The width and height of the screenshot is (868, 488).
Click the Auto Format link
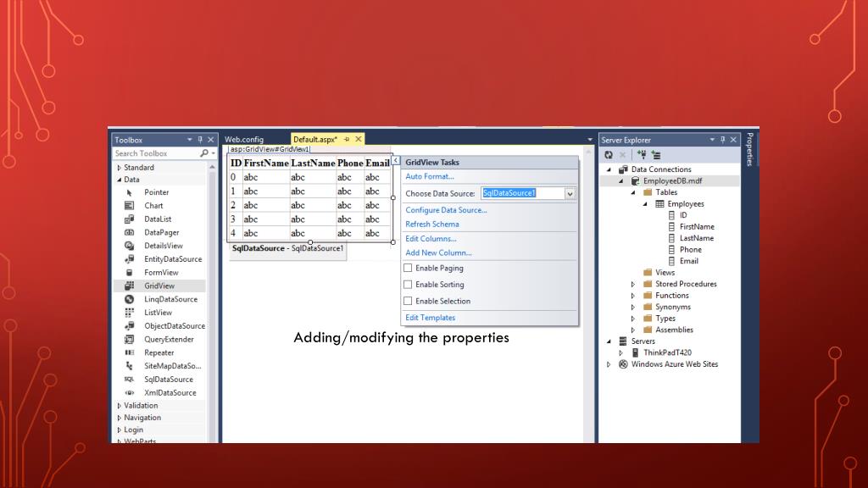pyautogui.click(x=430, y=176)
